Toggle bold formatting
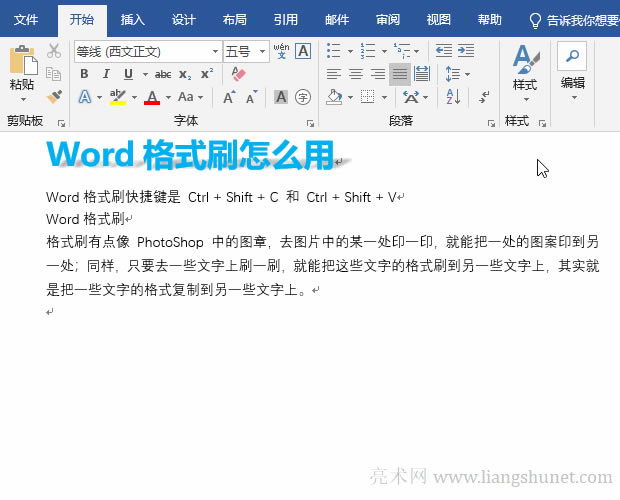This screenshot has width=620, height=500. 84,74
